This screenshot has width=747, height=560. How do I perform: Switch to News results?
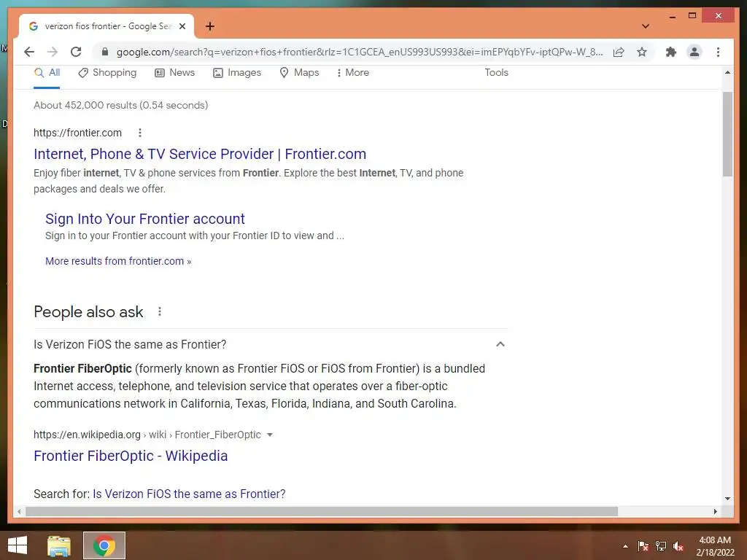[175, 73]
